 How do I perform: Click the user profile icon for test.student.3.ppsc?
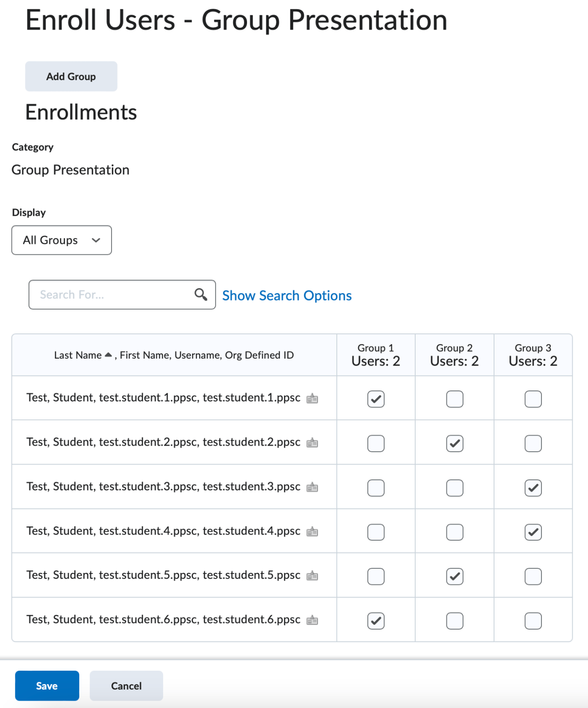pos(312,487)
